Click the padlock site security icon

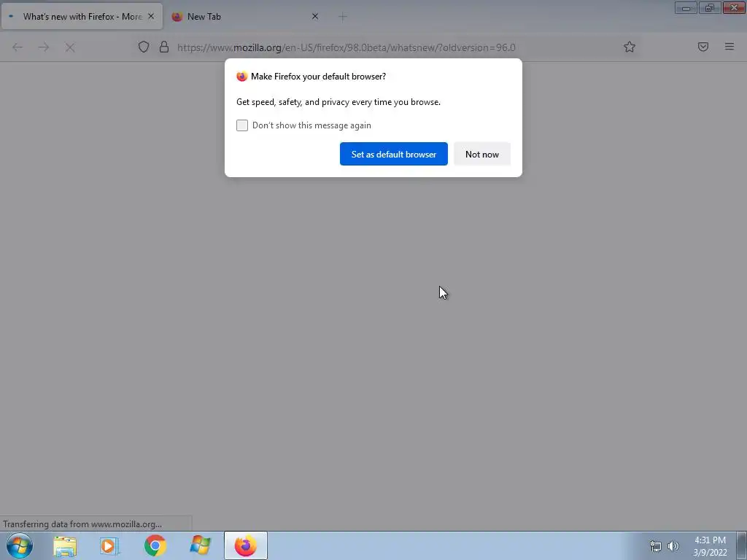(x=164, y=47)
